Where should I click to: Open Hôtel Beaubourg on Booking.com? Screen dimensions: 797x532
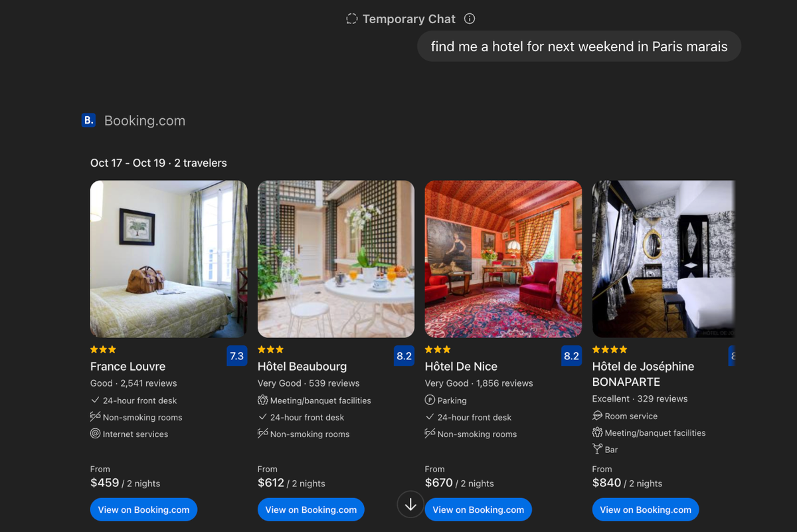click(310, 509)
